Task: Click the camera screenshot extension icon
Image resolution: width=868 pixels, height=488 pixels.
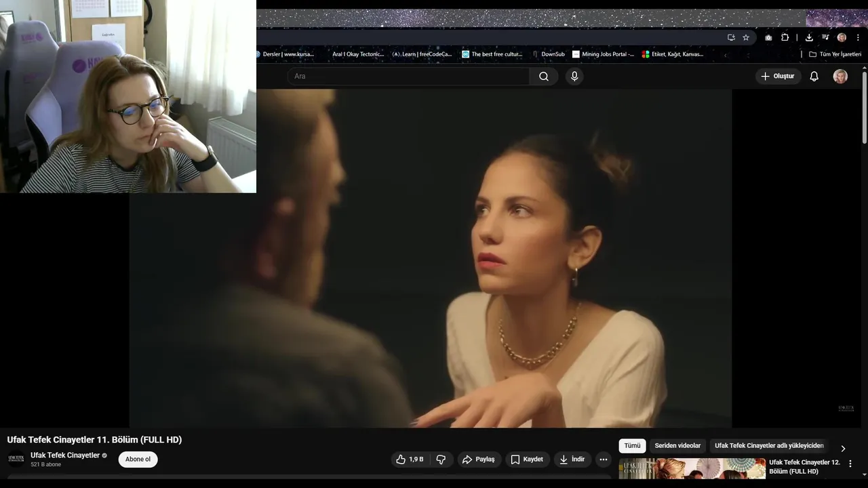Action: point(768,37)
